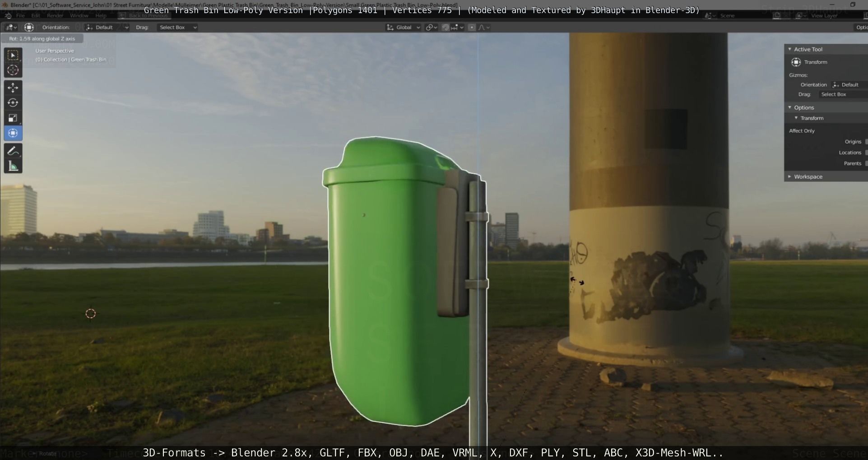Activate the 3D Cursor tool
This screenshot has width=868, height=460.
point(13,70)
